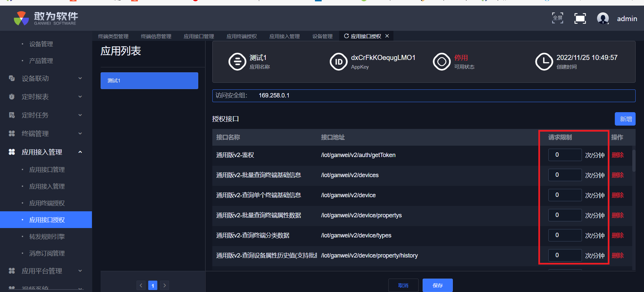Click the 新增 button

point(625,119)
